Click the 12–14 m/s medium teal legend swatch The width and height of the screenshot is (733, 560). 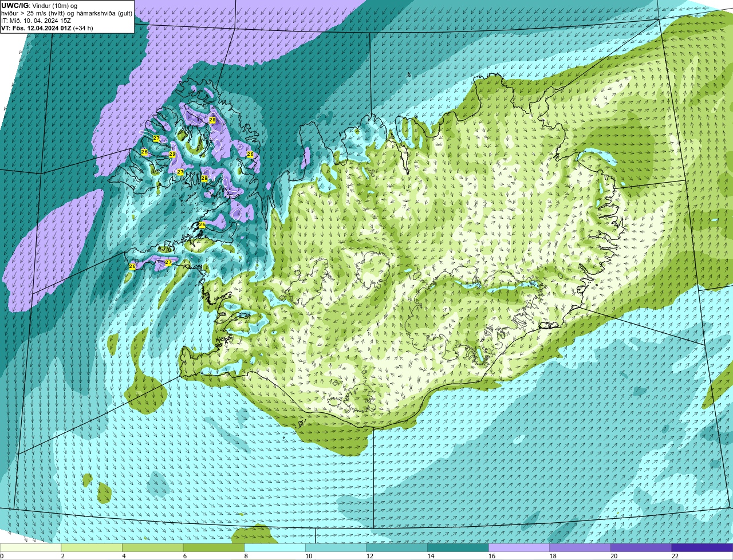[397, 548]
